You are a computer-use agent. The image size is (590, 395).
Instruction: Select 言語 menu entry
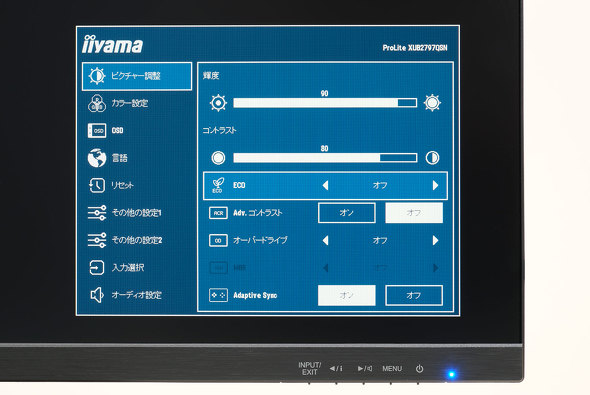[119, 158]
